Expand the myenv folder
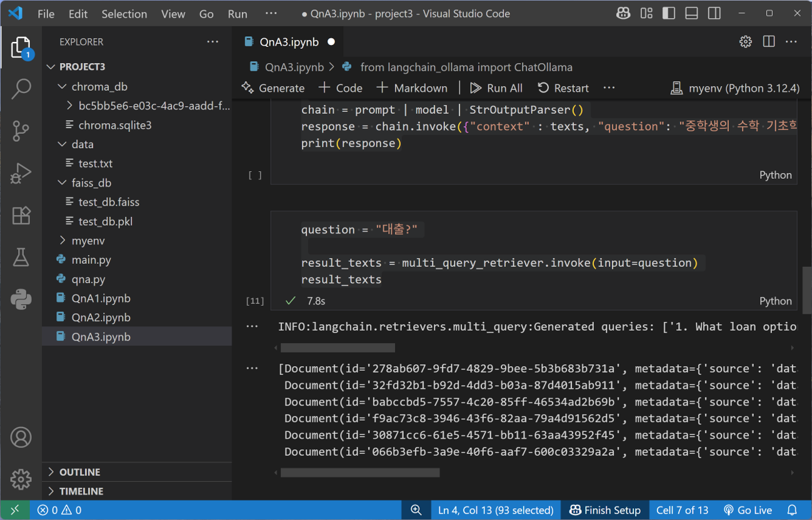 pyautogui.click(x=138, y=241)
